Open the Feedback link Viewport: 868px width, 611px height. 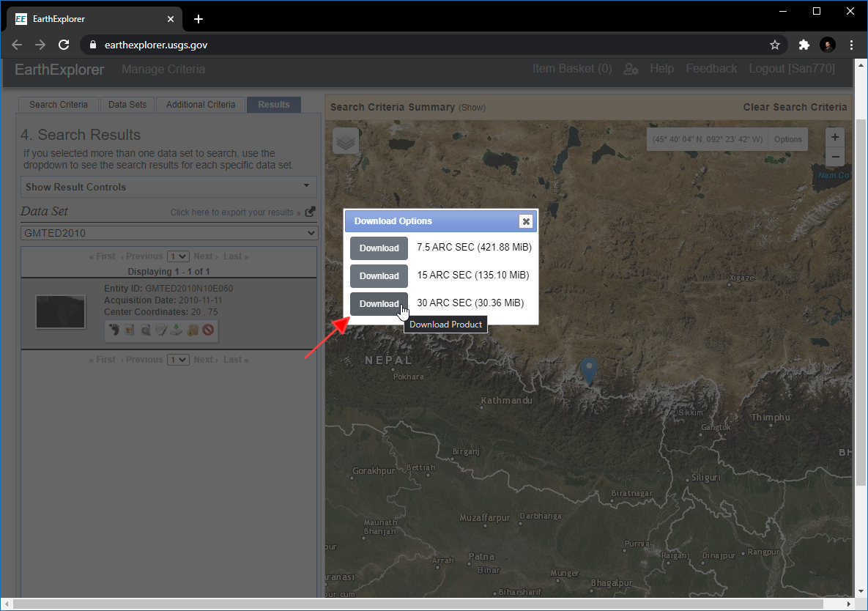pyautogui.click(x=711, y=69)
